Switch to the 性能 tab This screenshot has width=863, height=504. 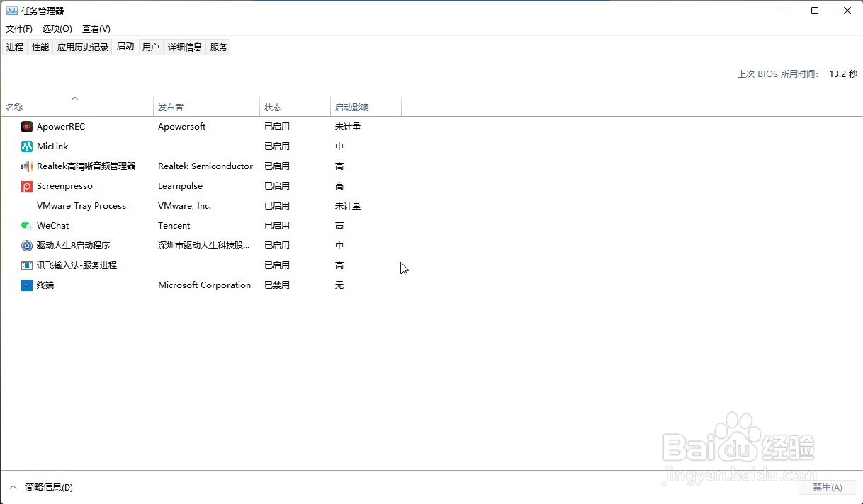(40, 47)
